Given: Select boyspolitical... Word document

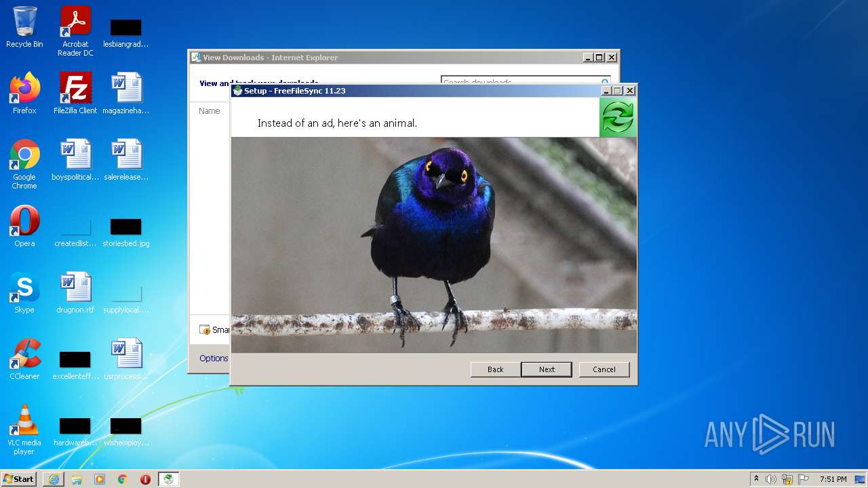Looking at the screenshot, I should (x=75, y=160).
